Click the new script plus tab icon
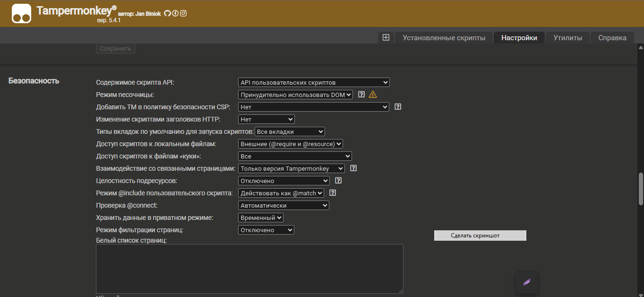644x297 pixels. [x=386, y=38]
